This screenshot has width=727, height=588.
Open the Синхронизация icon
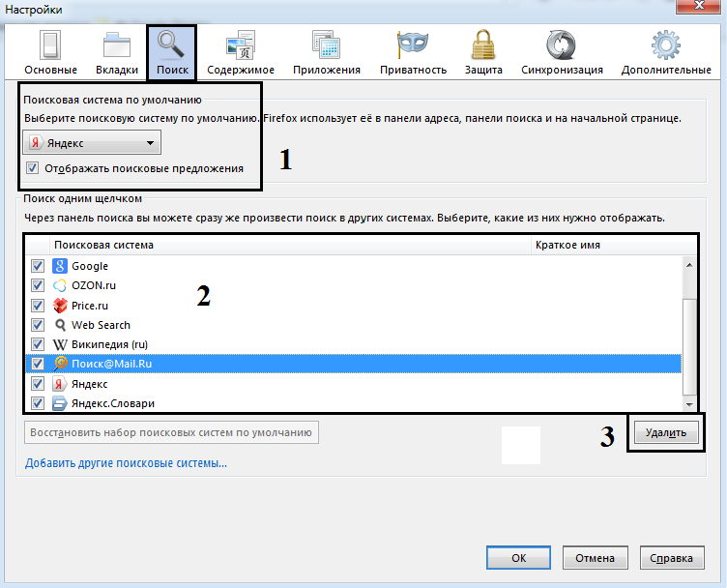point(561,45)
